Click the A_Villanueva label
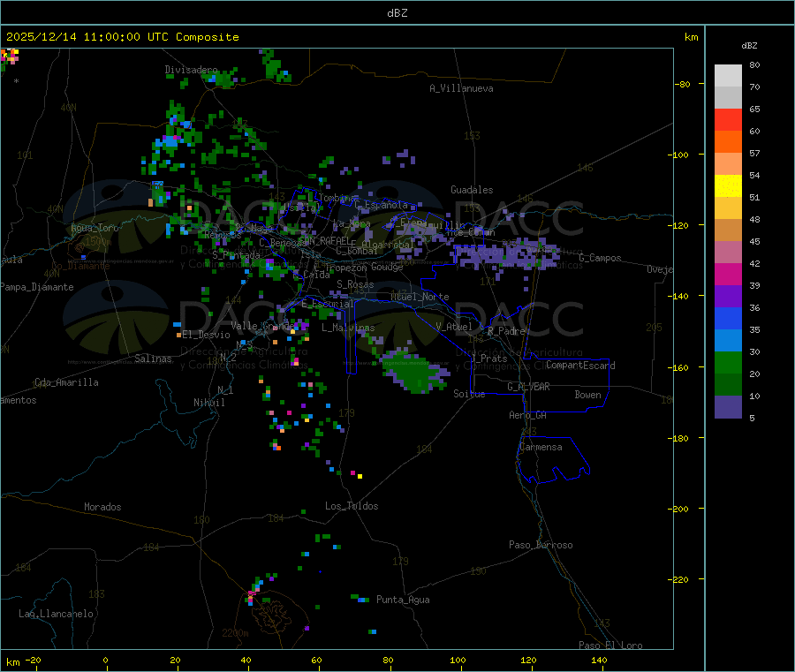This screenshot has height=672, width=795. (x=461, y=88)
